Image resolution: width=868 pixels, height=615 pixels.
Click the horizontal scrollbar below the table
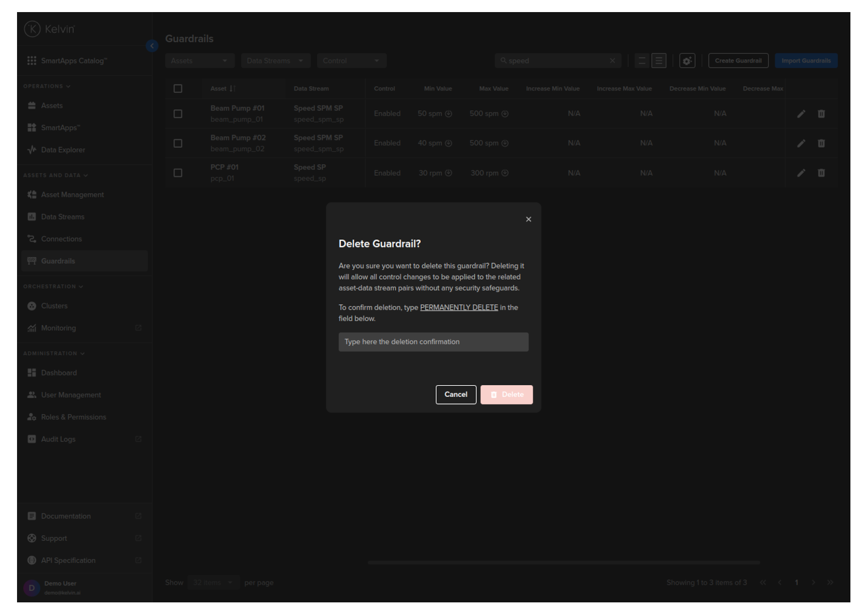click(x=564, y=563)
